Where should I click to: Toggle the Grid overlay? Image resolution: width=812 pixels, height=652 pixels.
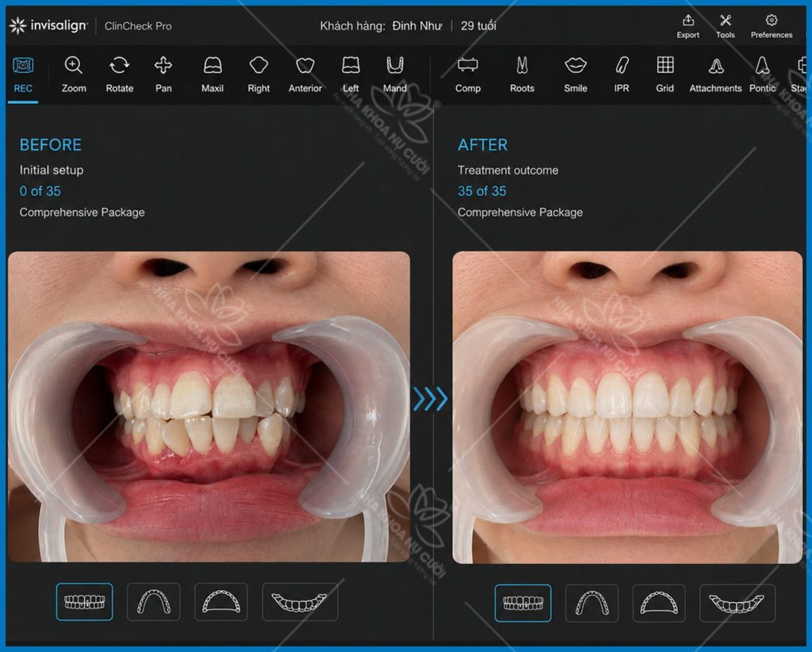pyautogui.click(x=665, y=75)
